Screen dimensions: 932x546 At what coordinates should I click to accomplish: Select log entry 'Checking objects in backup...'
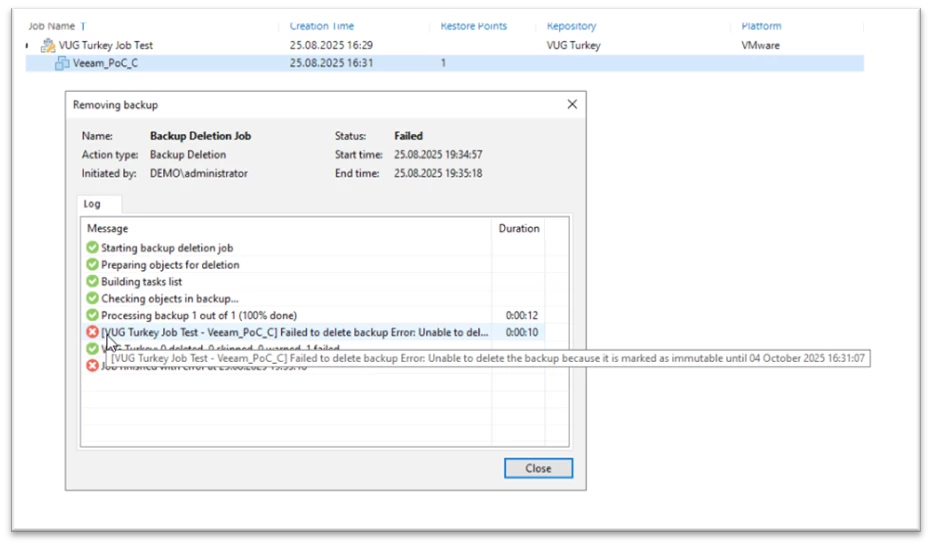pos(169,298)
